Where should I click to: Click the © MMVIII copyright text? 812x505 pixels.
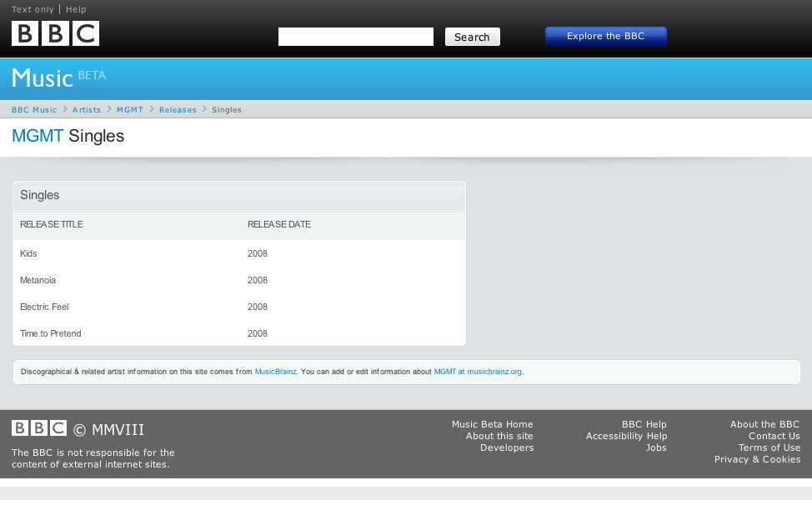[108, 430]
